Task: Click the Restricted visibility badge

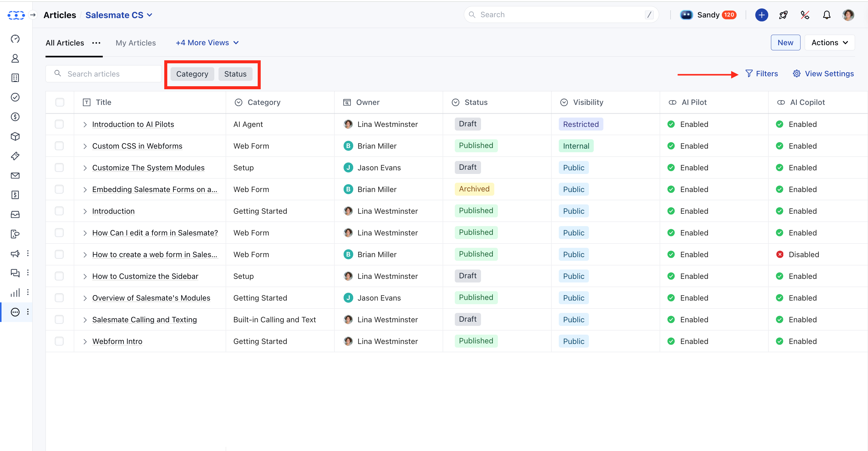Action: click(x=580, y=124)
